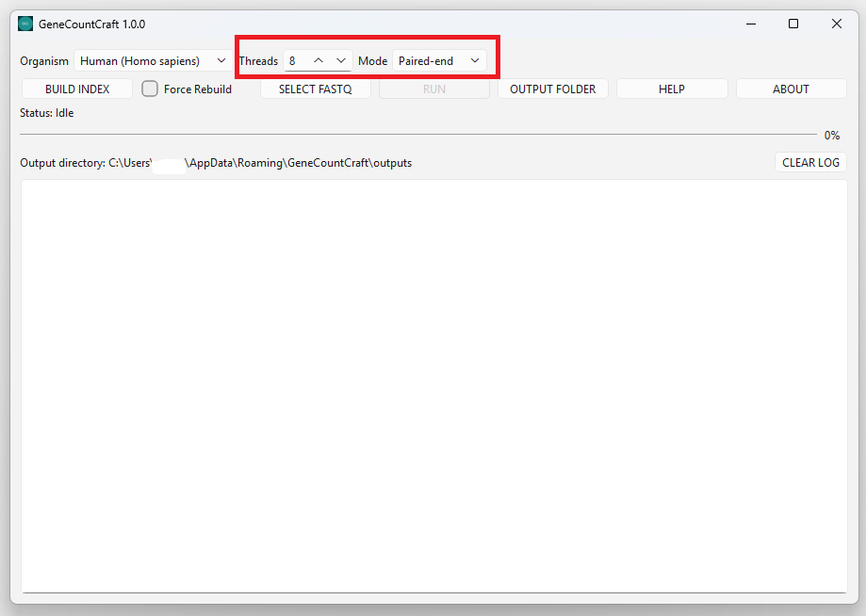The height and width of the screenshot is (616, 866).
Task: Maximize the GeneCountCraft window
Action: 793,24
